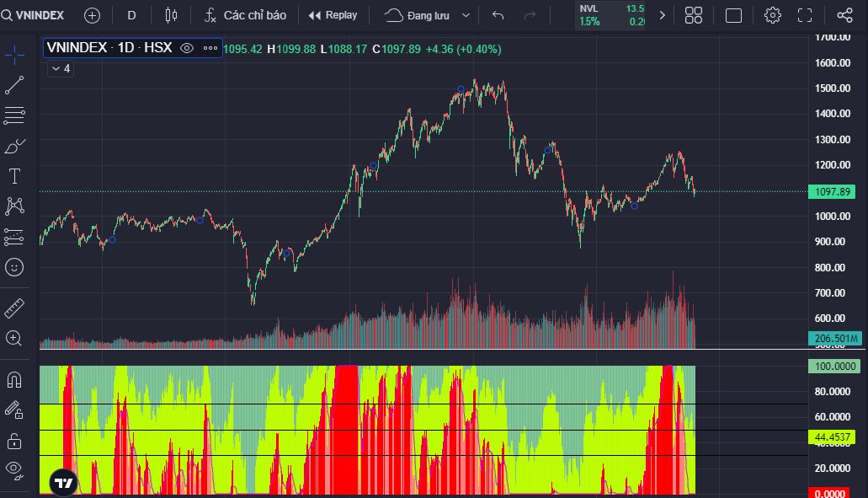Select the brush drawing tool
Screen dimensions: 868x498
click(x=14, y=147)
